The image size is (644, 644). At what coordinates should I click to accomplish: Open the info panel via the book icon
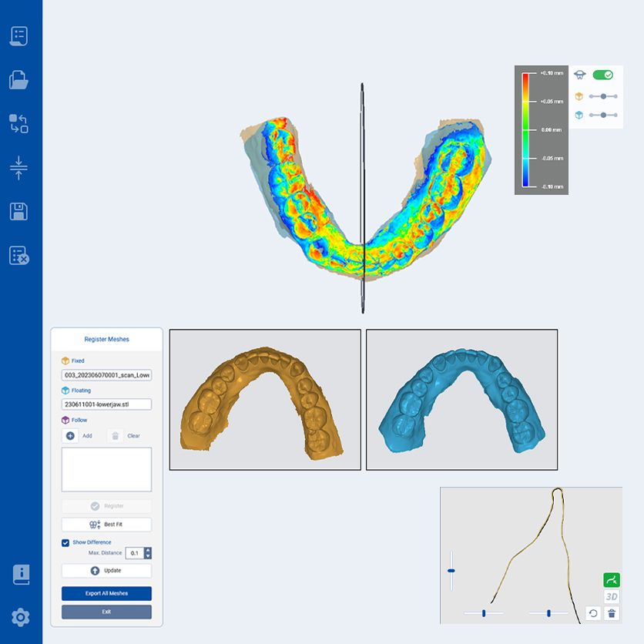tap(21, 574)
